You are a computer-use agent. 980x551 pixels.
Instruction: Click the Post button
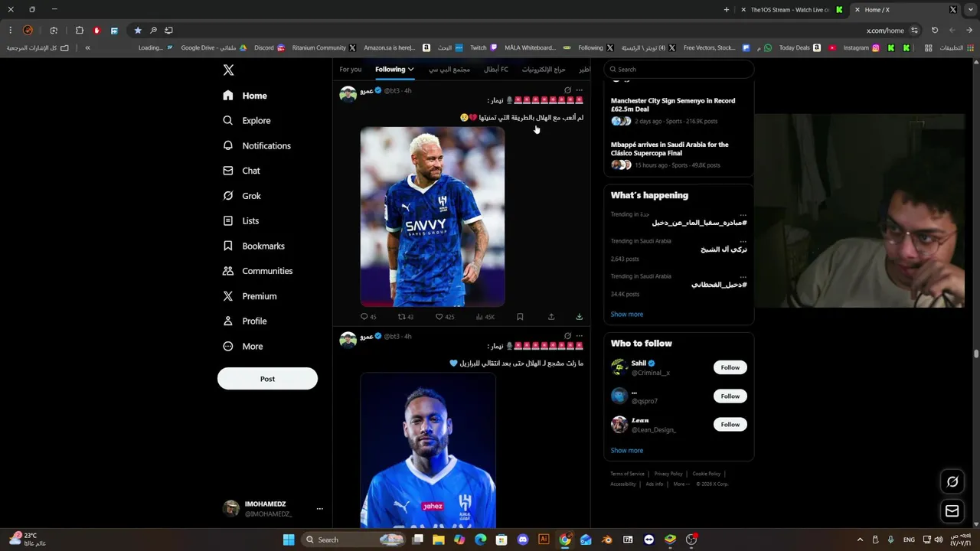click(x=267, y=379)
